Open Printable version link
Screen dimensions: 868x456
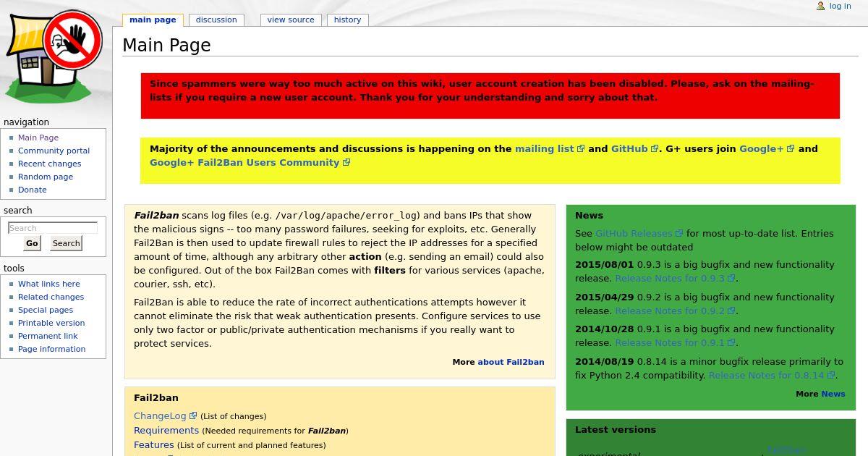coord(51,323)
